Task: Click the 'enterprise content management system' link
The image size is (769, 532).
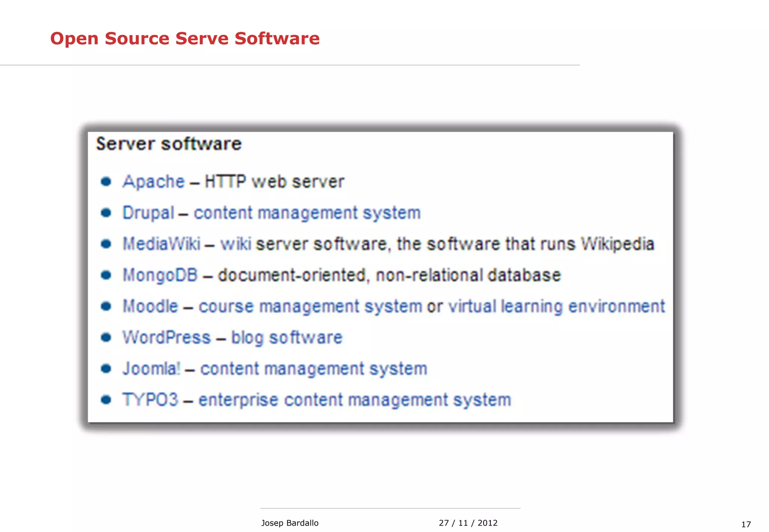Action: click(x=355, y=400)
